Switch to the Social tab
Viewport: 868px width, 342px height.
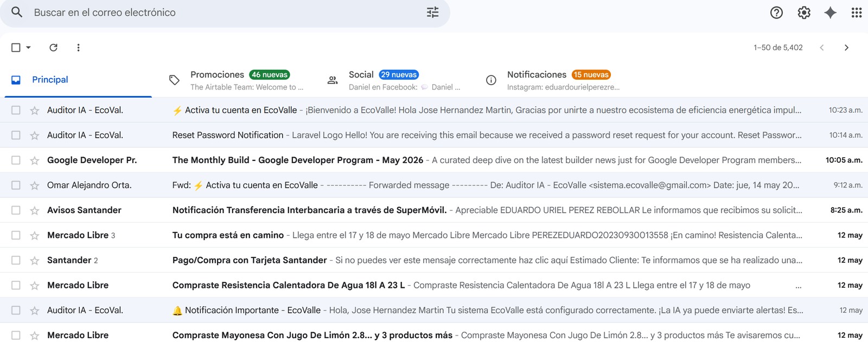coord(395,80)
